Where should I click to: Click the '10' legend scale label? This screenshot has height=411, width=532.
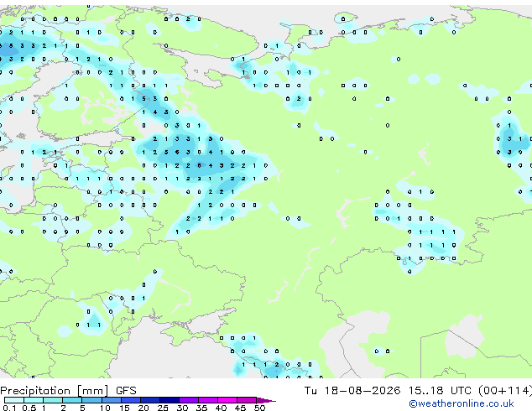point(105,408)
